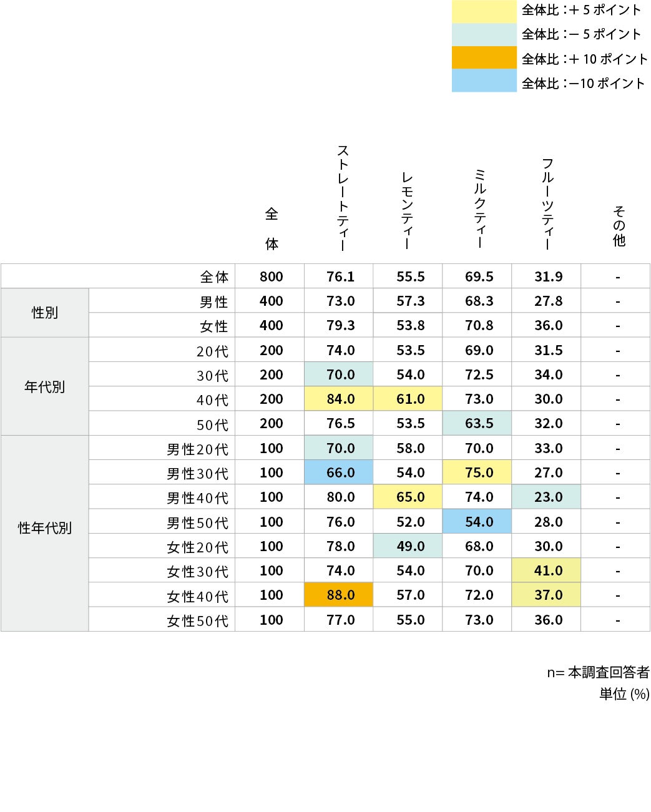Screen dimensions: 651x812
Task: Select the yellow highlighted 61.0 cell
Action: coord(408,399)
